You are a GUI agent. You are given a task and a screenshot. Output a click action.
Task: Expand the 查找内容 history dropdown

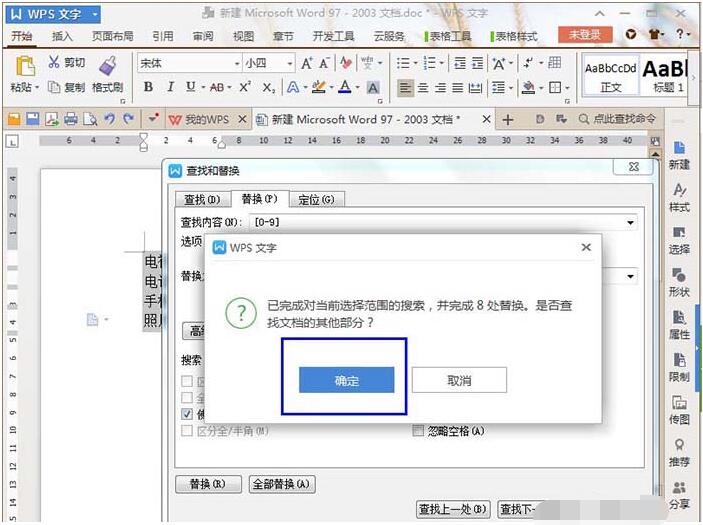coord(630,222)
